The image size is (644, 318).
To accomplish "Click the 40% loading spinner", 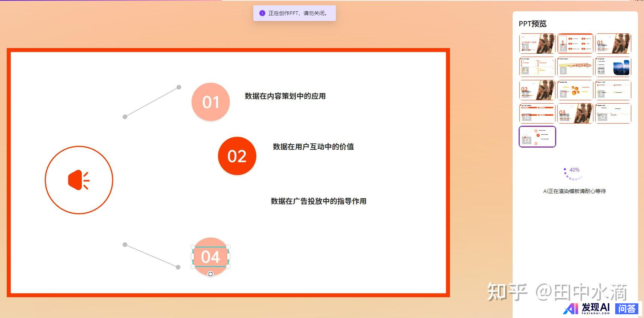I will (573, 174).
